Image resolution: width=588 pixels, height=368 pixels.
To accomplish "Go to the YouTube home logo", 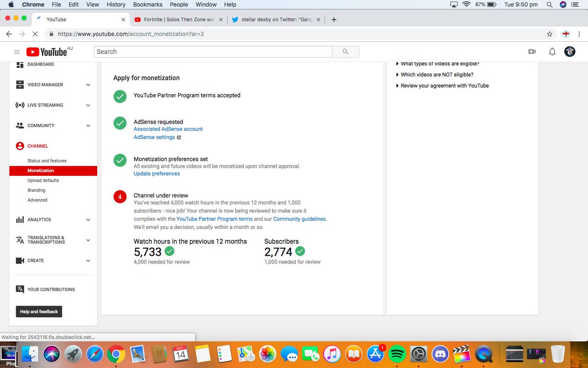I will (47, 52).
